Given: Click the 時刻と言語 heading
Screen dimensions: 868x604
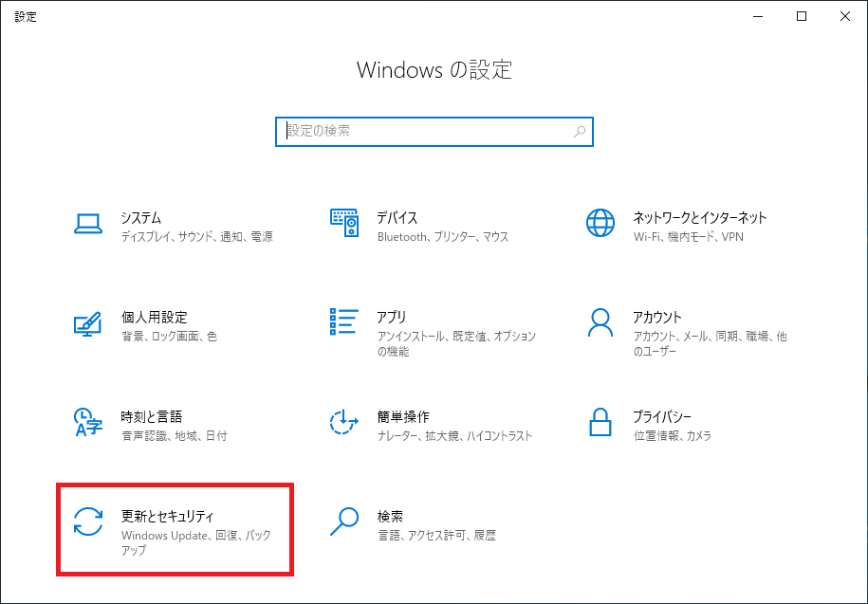Looking at the screenshot, I should coord(152,416).
